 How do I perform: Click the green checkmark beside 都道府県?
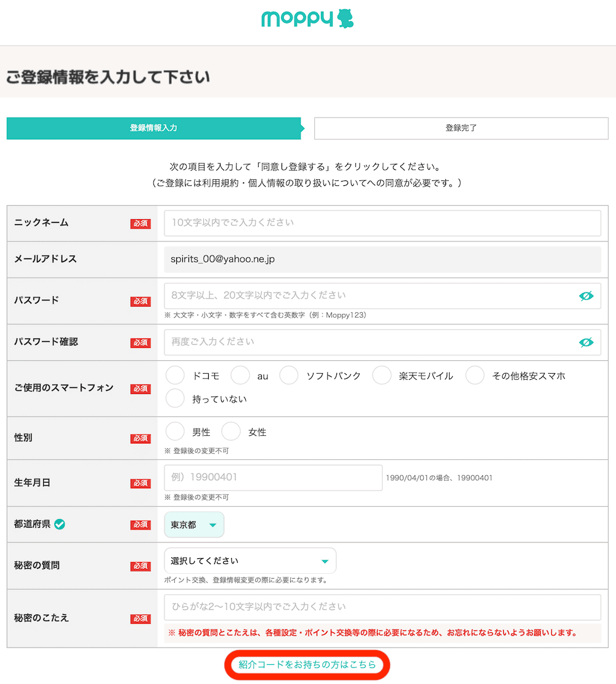[59, 524]
